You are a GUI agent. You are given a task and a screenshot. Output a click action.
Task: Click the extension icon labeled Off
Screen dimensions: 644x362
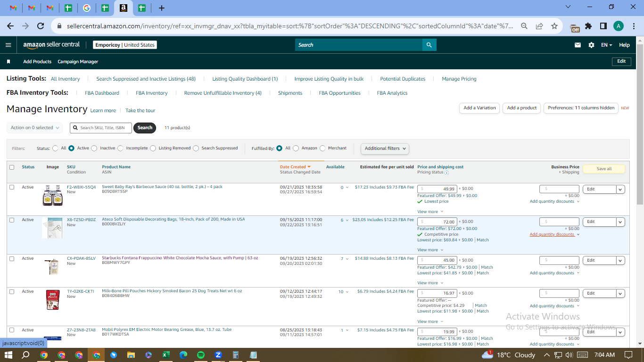tap(575, 27)
